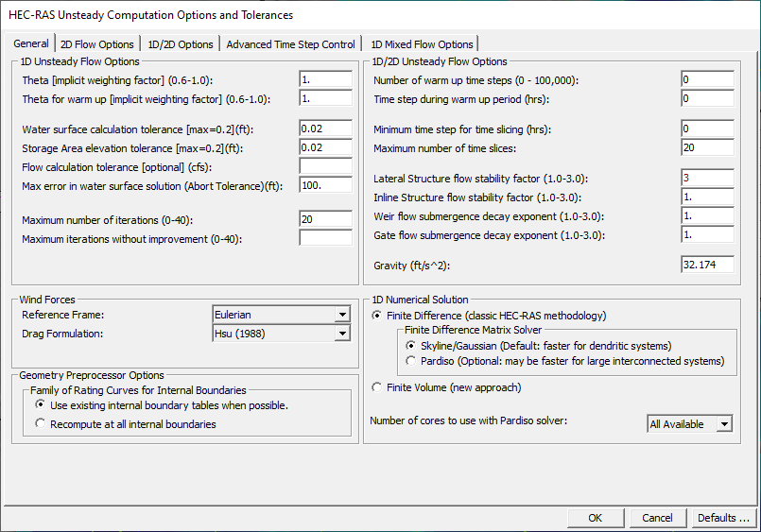Open the Pardiso cores dropdown arrow
Image resolution: width=761 pixels, height=532 pixels.
(x=724, y=424)
